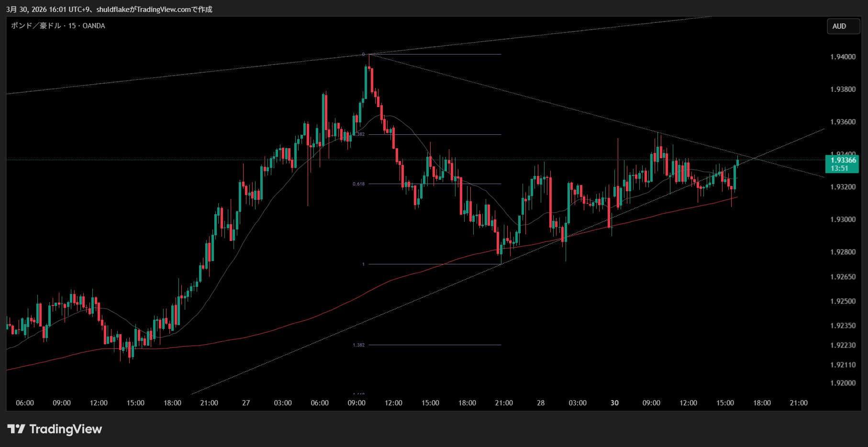Select date marker 27 on the time axis

(x=246, y=403)
